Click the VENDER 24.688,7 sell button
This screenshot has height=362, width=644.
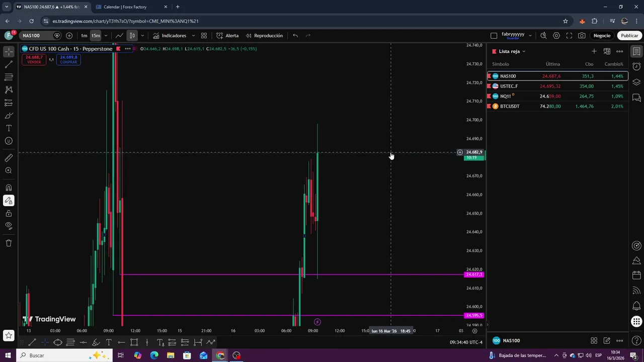point(34,59)
